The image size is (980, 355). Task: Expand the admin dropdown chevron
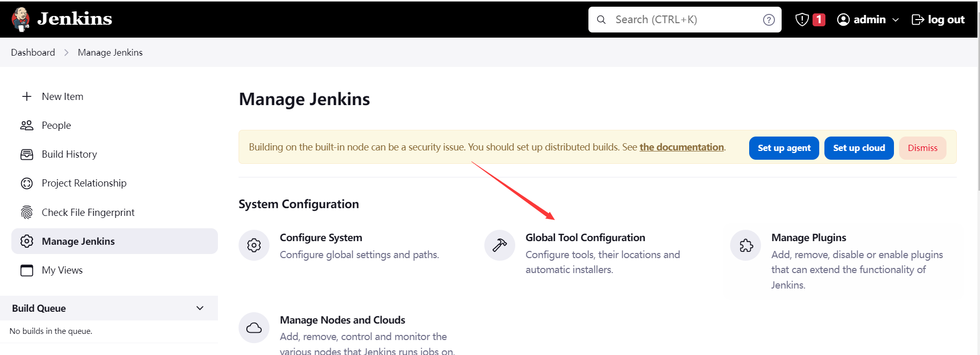(895, 20)
